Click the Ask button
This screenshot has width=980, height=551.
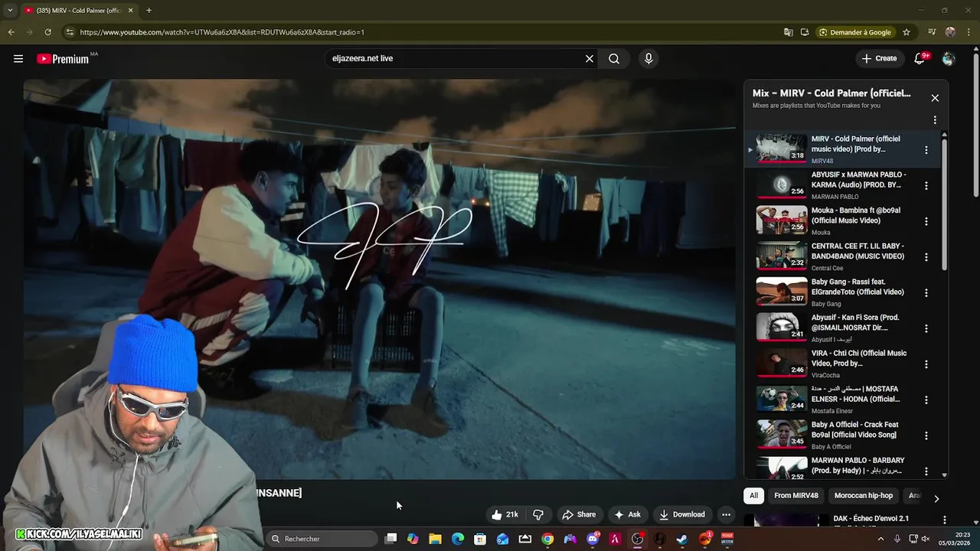(x=627, y=515)
